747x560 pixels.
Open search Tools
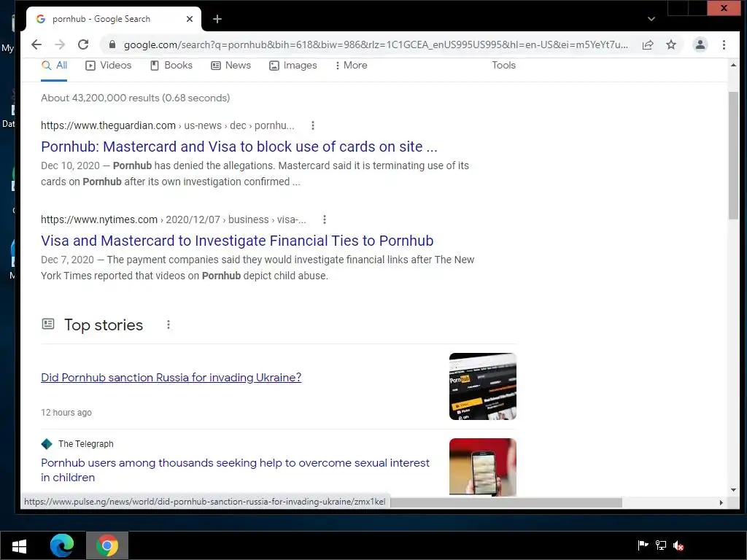click(x=503, y=65)
